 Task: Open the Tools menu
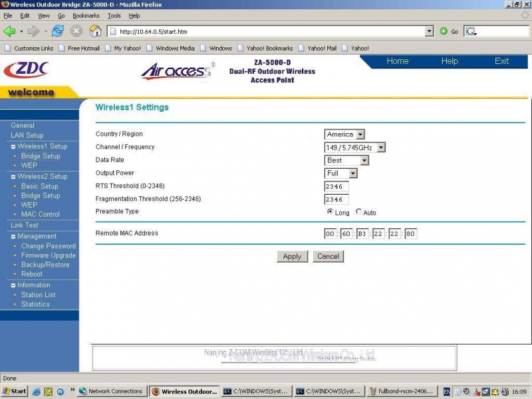click(x=114, y=15)
